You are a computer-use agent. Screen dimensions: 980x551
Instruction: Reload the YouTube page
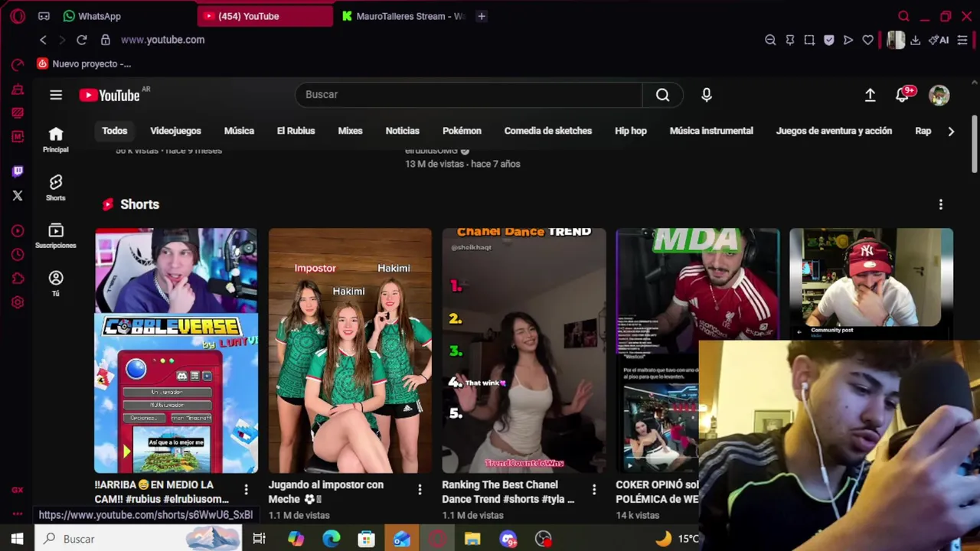(x=82, y=40)
